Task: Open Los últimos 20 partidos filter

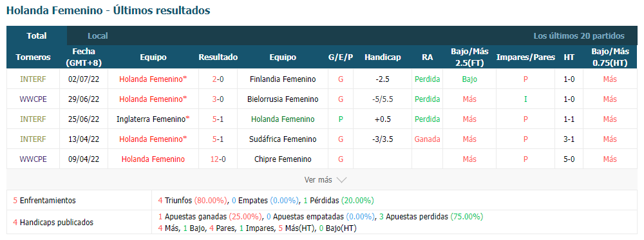Action: (x=579, y=36)
